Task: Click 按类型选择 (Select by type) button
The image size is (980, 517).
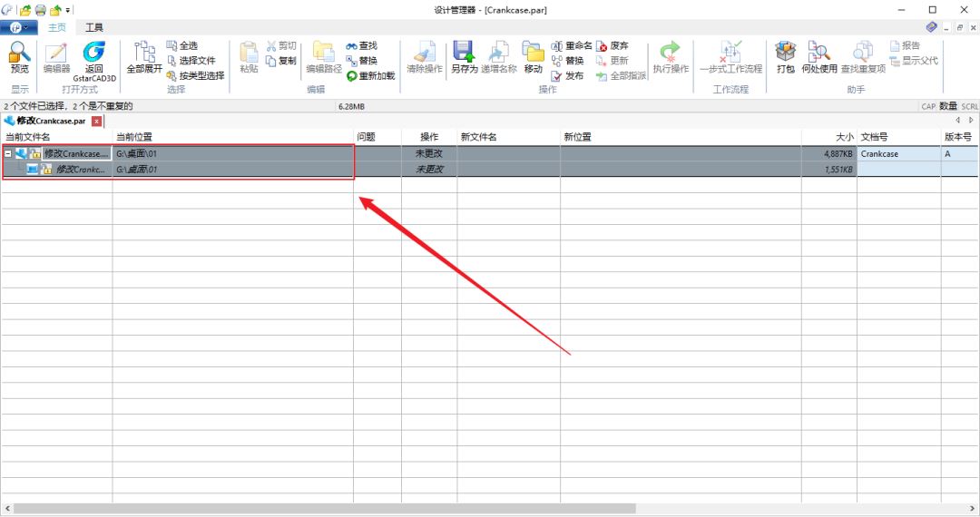Action: [194, 76]
